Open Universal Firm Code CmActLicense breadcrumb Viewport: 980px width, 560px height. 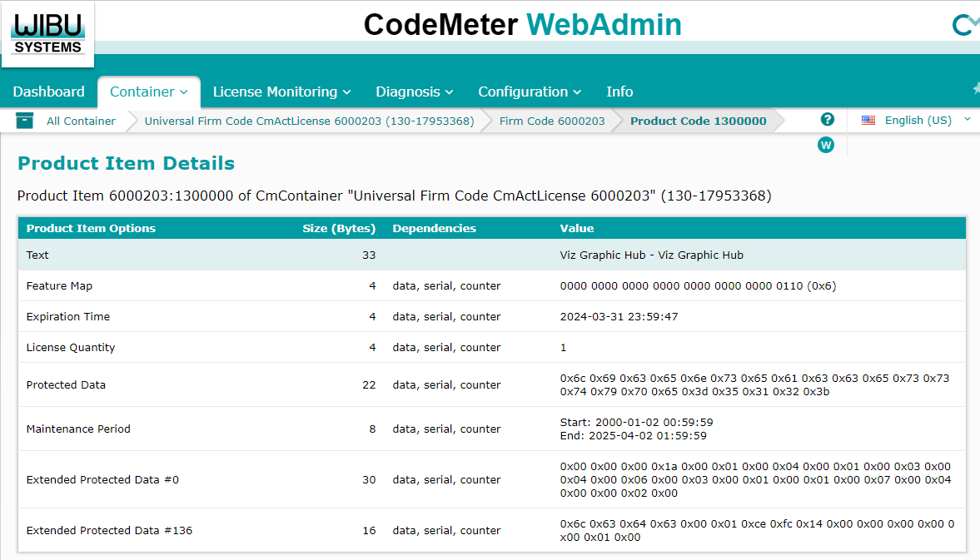click(x=309, y=121)
